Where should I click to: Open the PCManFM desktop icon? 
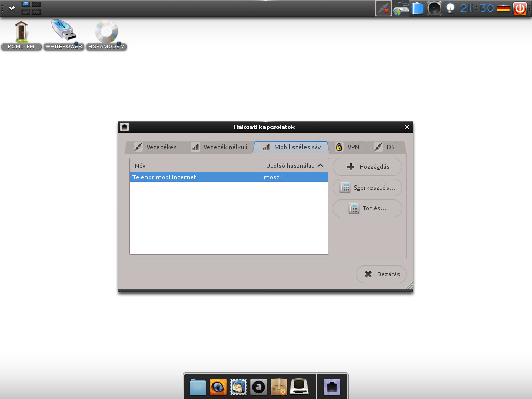click(x=21, y=35)
